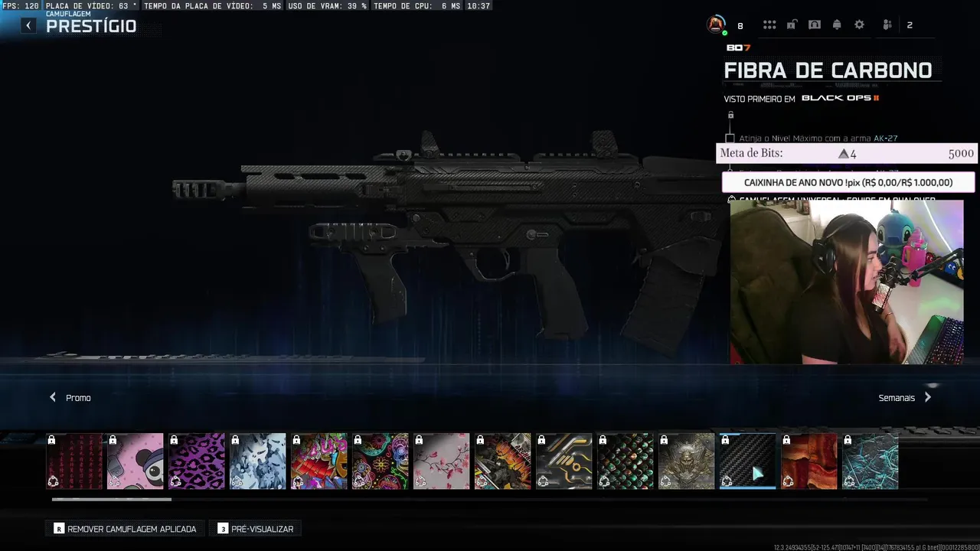Click lock icon on graffiti camouflage
This screenshot has height=551, width=980.
[x=296, y=440]
